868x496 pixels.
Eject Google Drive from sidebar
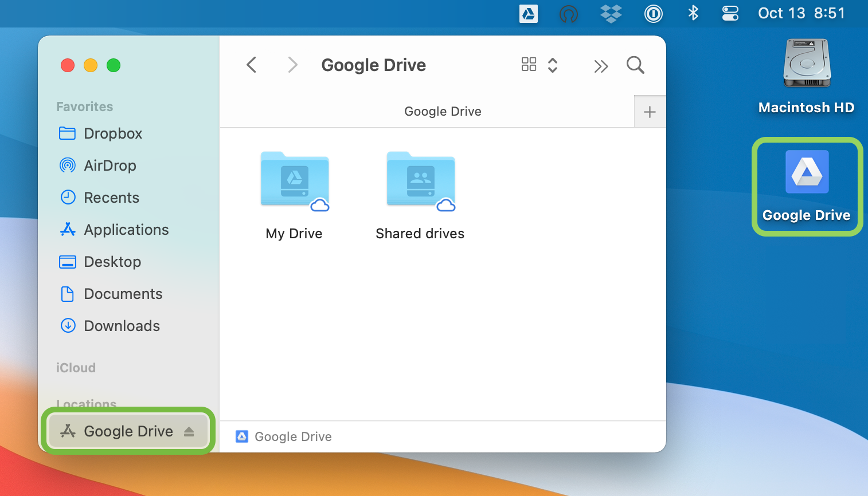(x=189, y=431)
